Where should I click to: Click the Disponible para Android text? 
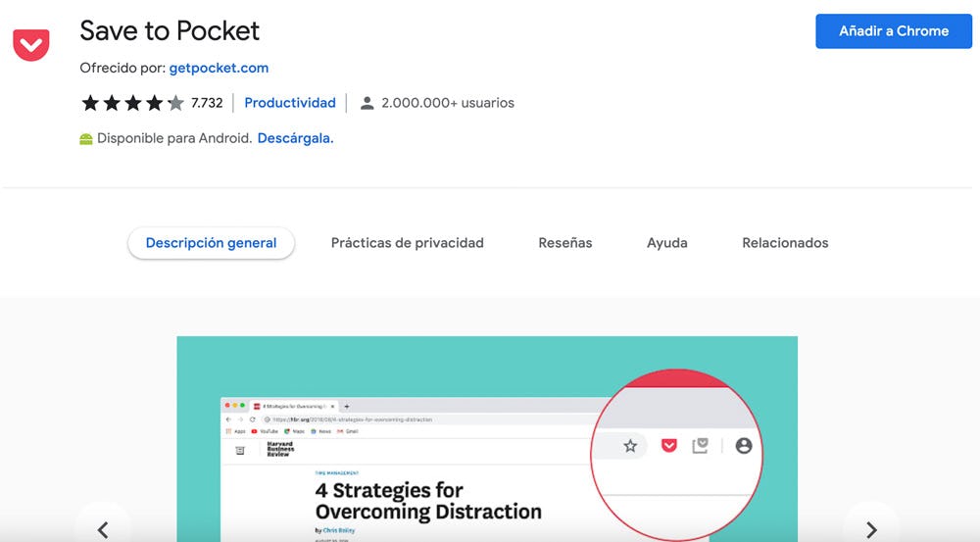174,138
